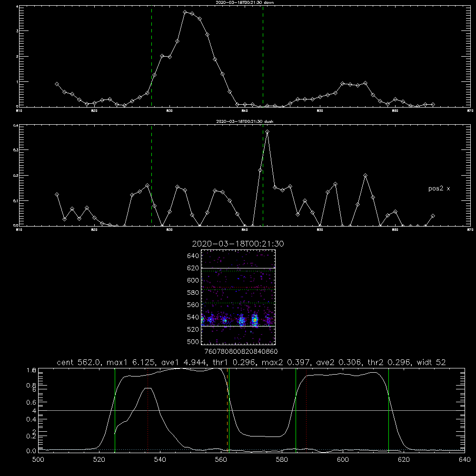The width and height of the screenshot is (476, 476).
Task: Select the large timestamp title above the color image
Action: click(238, 244)
